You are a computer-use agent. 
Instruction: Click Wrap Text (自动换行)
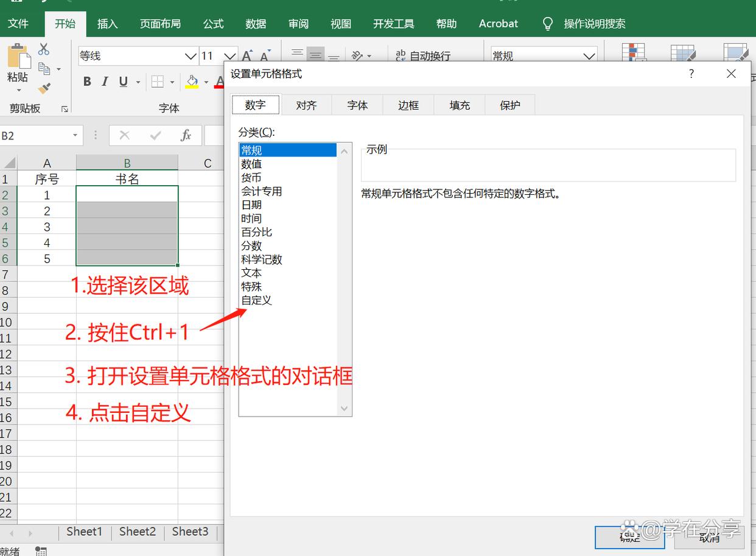(423, 56)
